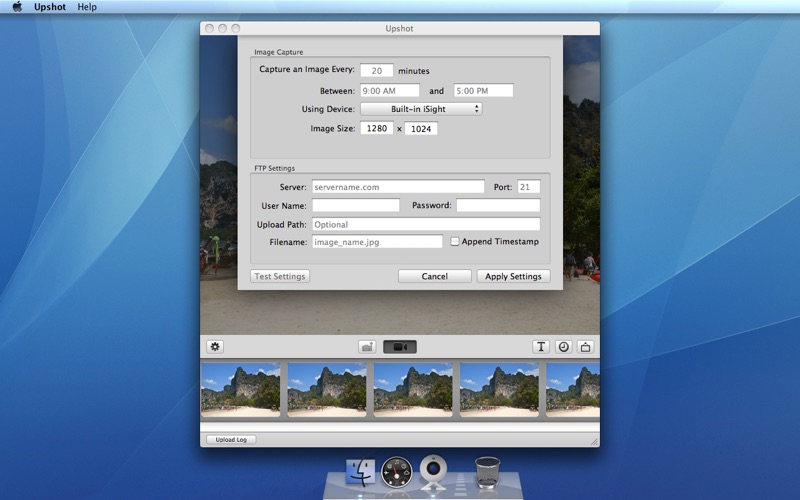
Task: Expand the Using Device dropdown
Action: [x=421, y=109]
